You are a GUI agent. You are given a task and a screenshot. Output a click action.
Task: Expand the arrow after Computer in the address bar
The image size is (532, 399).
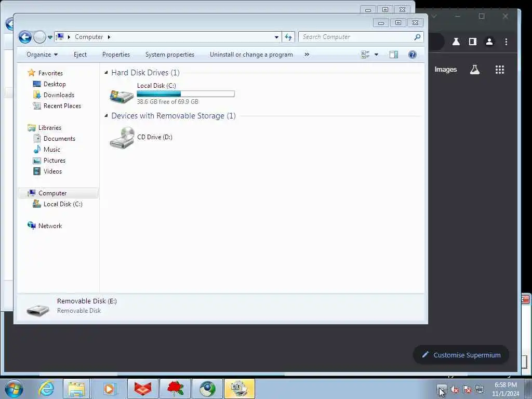click(109, 37)
